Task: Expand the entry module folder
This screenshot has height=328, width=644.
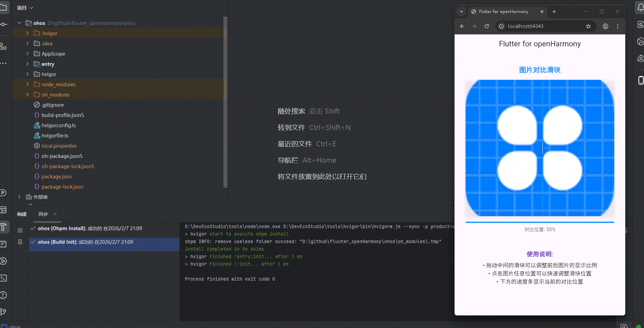Action: (x=28, y=64)
